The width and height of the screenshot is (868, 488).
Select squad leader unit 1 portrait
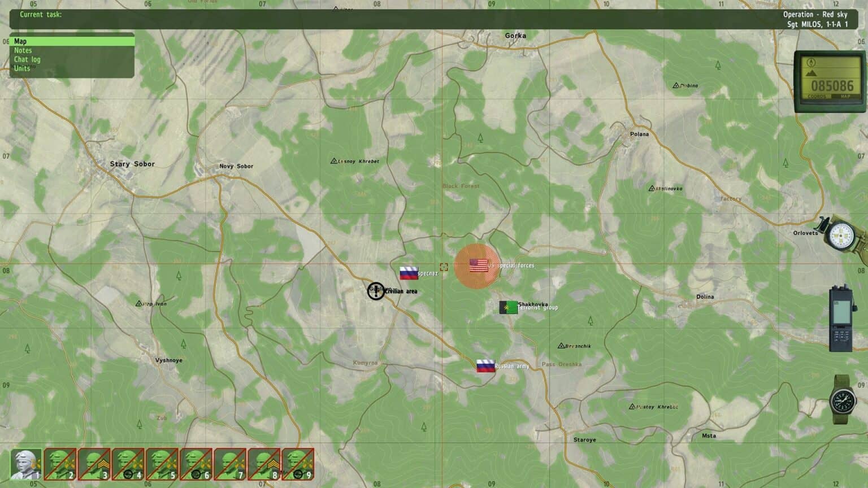26,464
